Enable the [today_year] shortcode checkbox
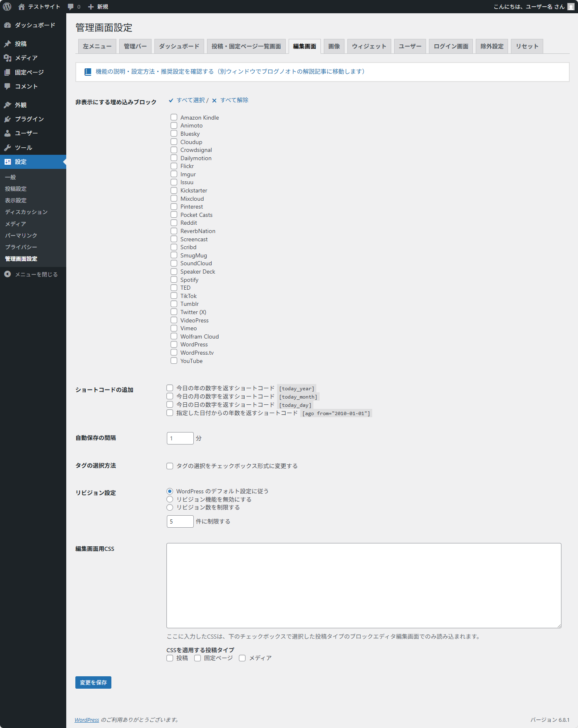Image resolution: width=578 pixels, height=728 pixels. 170,388
